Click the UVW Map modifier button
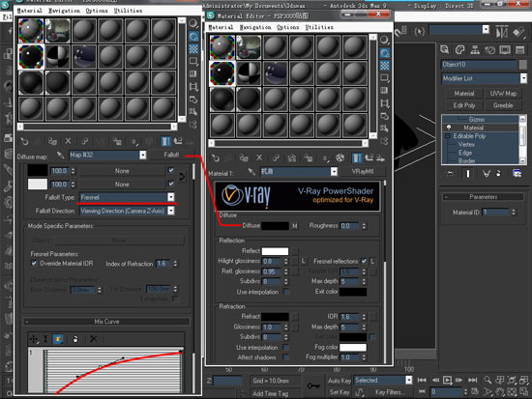This screenshot has height=399, width=532. point(503,94)
